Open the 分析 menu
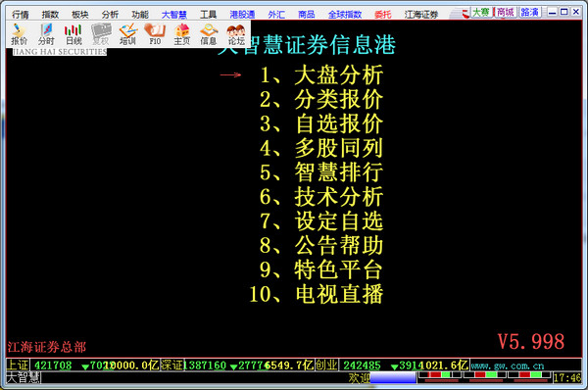Screen dimensions: 588x390 pos(110,15)
